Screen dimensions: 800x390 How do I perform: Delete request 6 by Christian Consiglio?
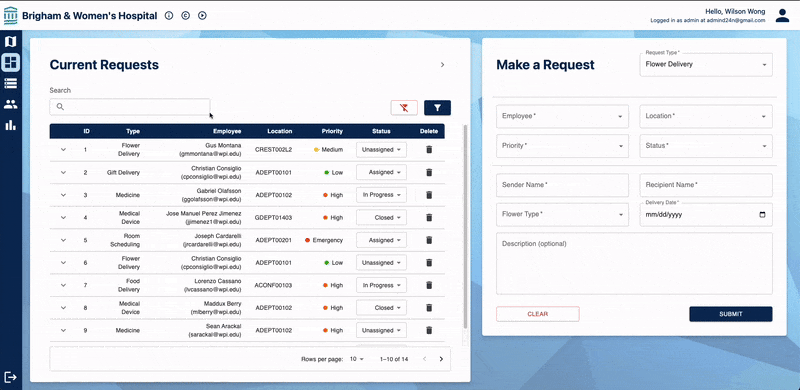[429, 262]
